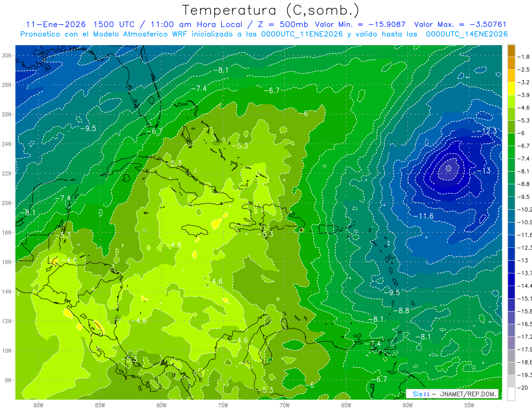Screen dimensions: 532x411
Task: Click the "-17.2" colorbar scale label
Action: (525, 337)
